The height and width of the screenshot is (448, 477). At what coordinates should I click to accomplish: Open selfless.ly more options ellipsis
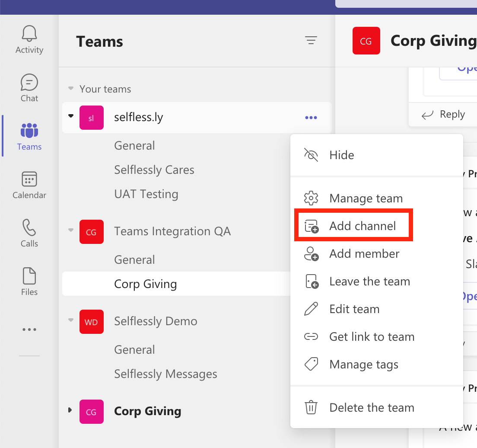311,118
